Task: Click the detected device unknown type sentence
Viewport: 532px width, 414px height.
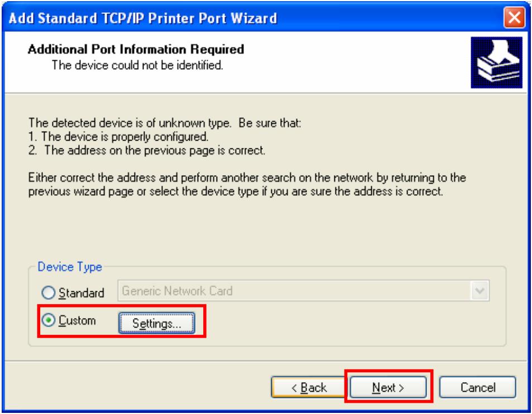Action: click(x=165, y=123)
